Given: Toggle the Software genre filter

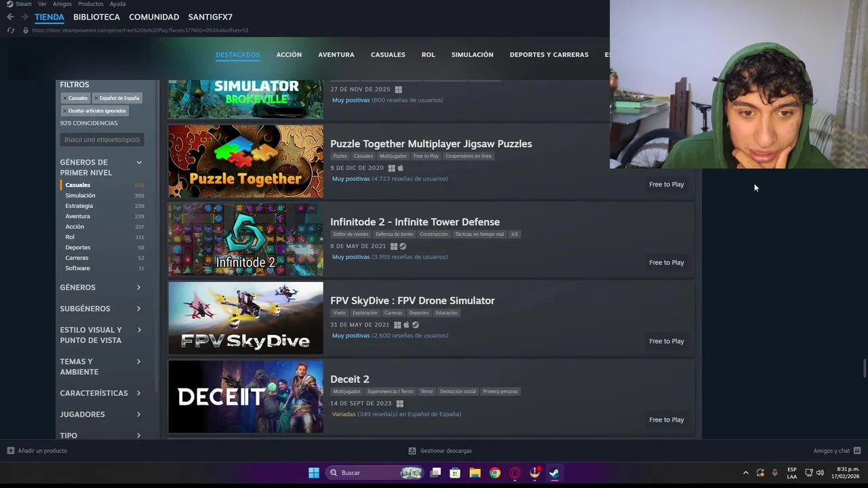Looking at the screenshot, I should pos(103,268).
